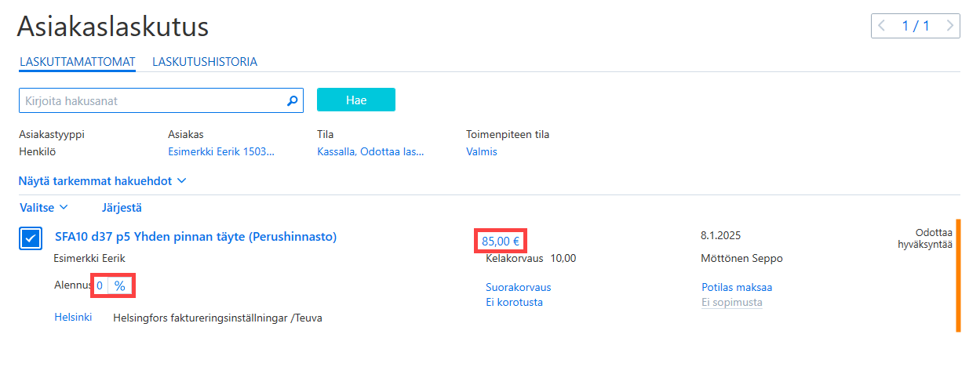
Task: Expand the Valitse dropdown
Action: pyautogui.click(x=43, y=208)
